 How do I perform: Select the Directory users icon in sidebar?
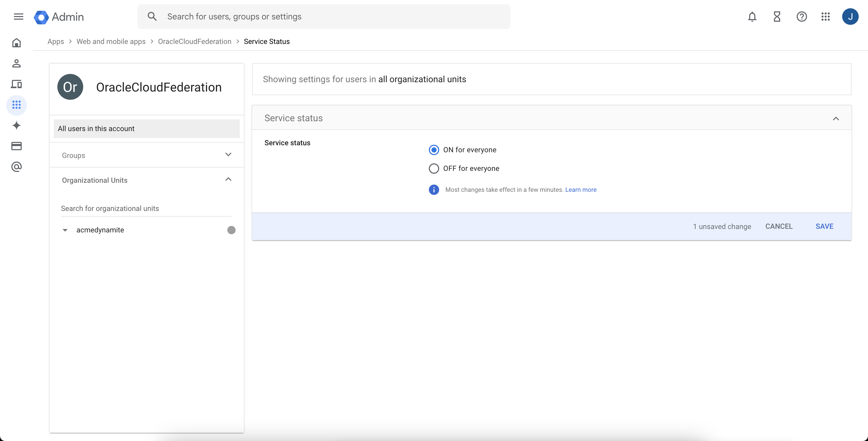click(x=16, y=63)
